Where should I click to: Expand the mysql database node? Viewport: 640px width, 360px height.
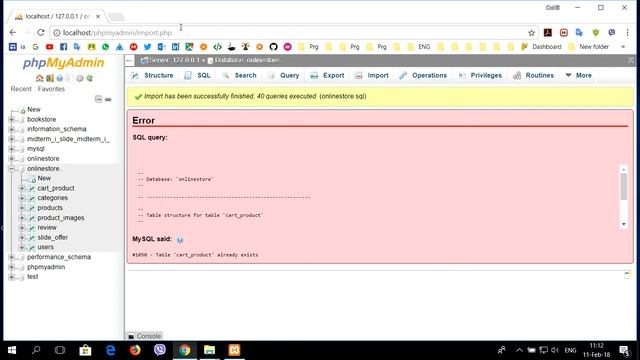pos(11,149)
